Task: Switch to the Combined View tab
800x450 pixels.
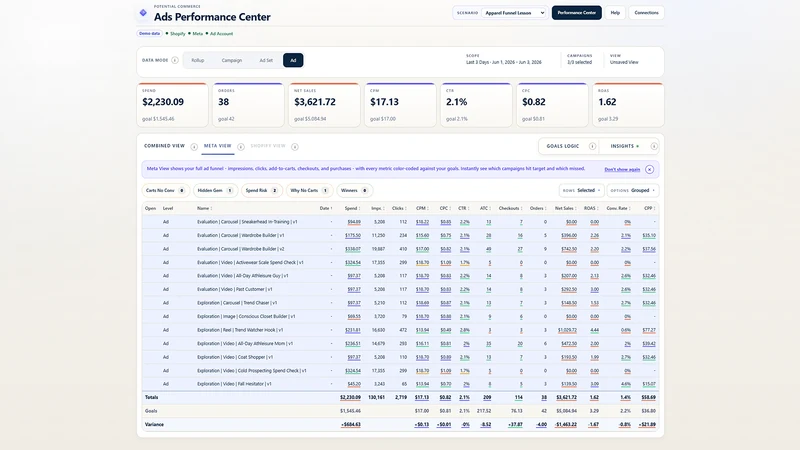Action: click(164, 146)
